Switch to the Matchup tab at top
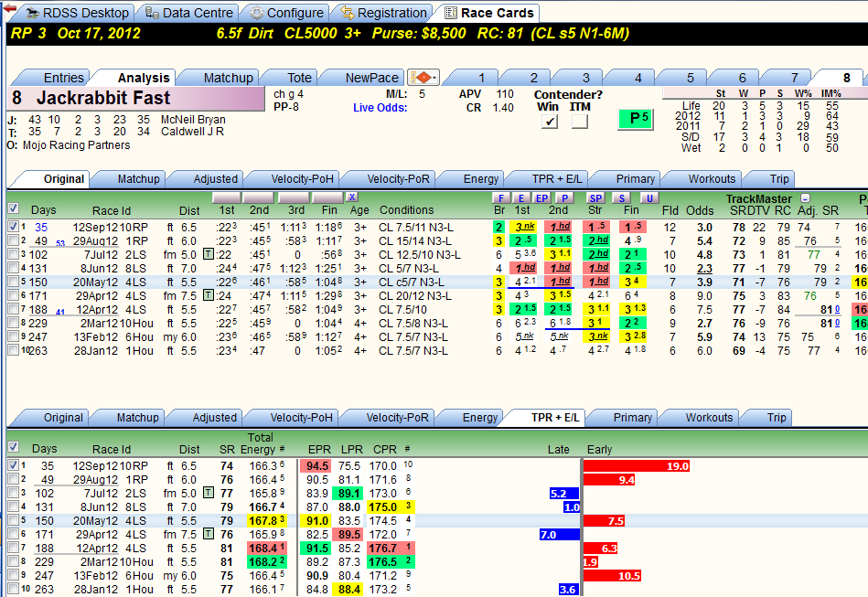This screenshot has width=868, height=597. pyautogui.click(x=228, y=78)
